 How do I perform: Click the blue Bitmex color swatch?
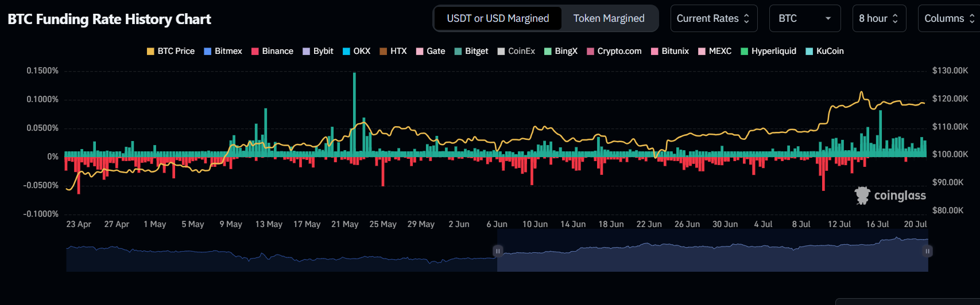(208, 51)
